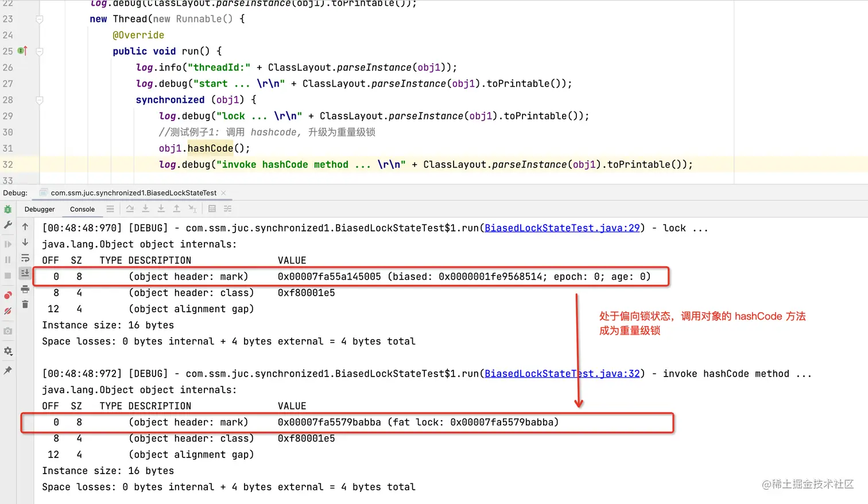The image size is (868, 504).
Task: Collapse the run() method fold on line 25
Action: 40,51
